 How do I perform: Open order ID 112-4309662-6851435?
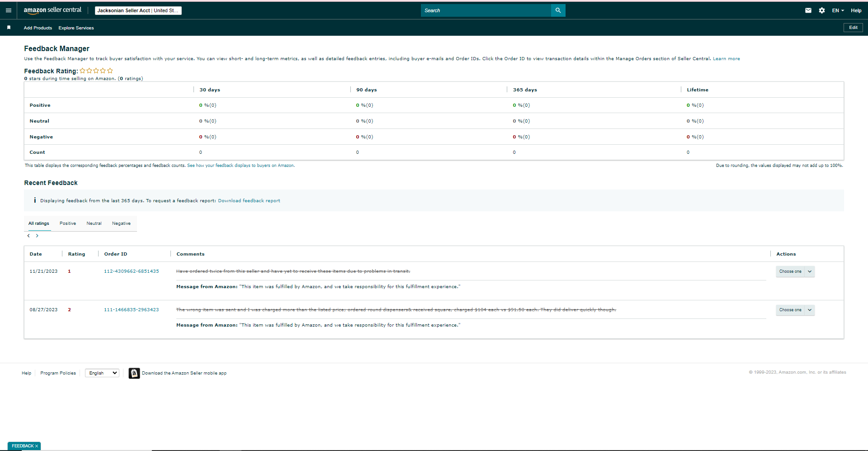(x=132, y=271)
